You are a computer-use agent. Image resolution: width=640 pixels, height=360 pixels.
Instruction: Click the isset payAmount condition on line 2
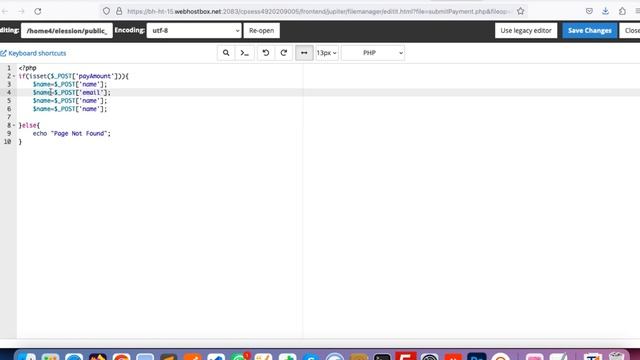73,76
